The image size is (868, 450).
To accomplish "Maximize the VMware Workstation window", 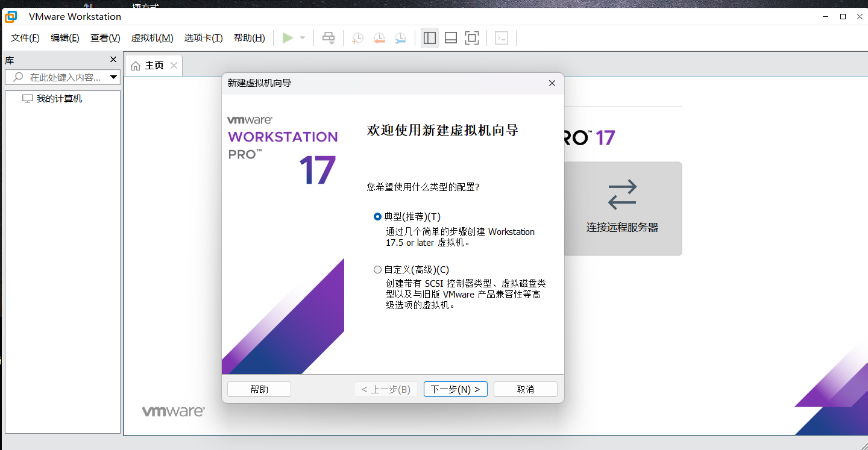I will click(843, 16).
